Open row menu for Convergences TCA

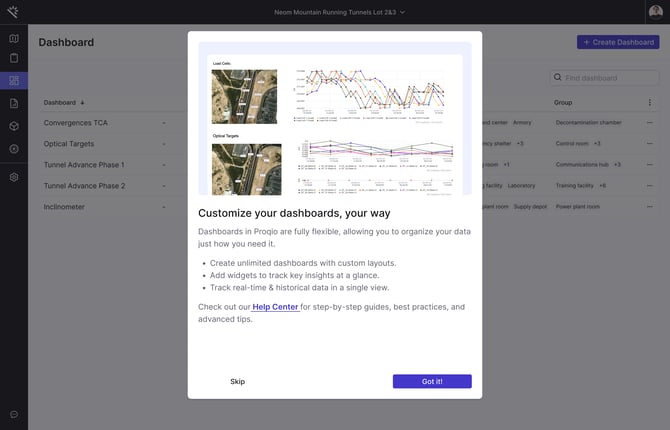(x=649, y=123)
